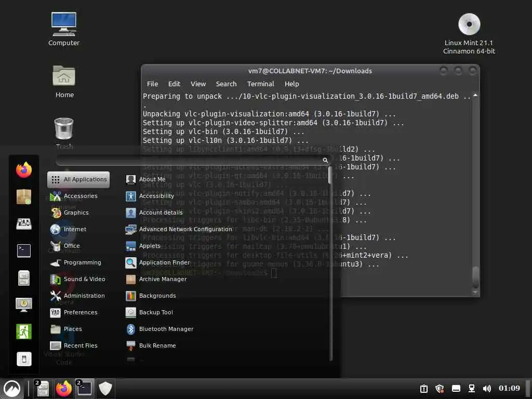Open the Help menu in terminal

click(x=292, y=84)
